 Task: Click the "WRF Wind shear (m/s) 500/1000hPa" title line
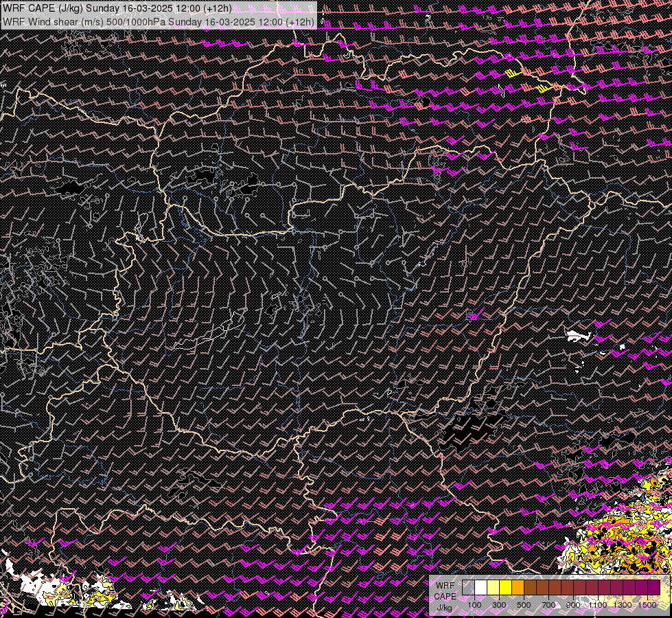159,22
